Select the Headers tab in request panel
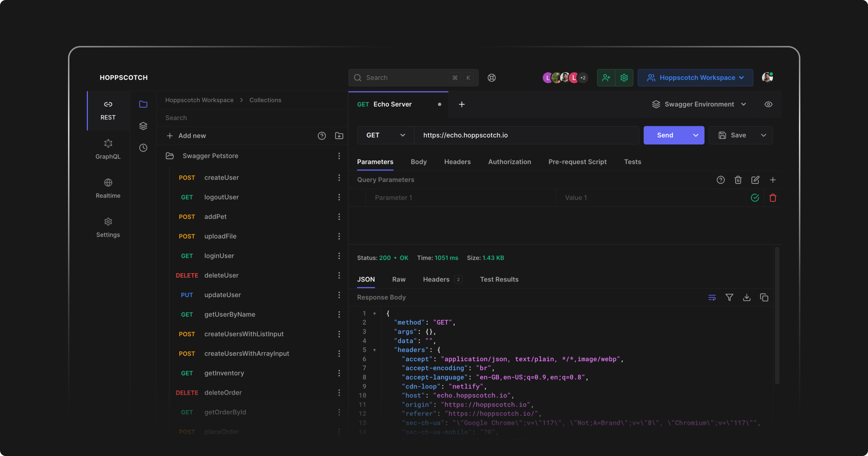The image size is (868, 456). click(458, 161)
